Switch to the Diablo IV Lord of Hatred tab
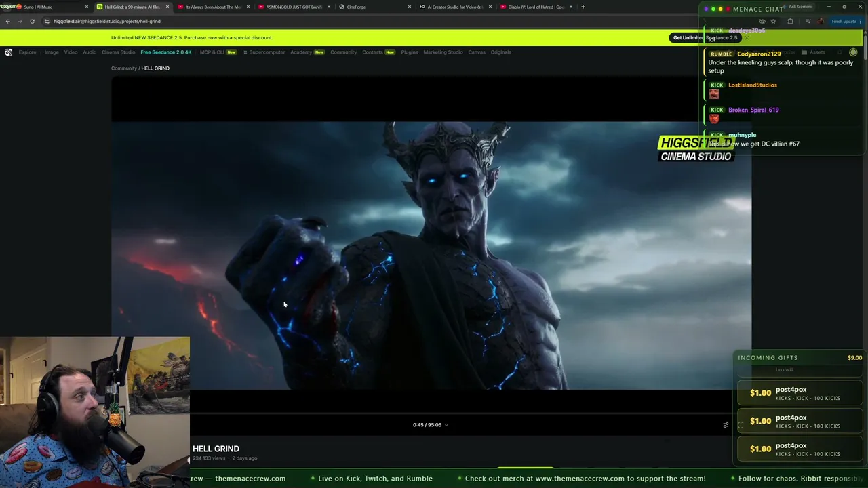This screenshot has width=868, height=488. point(536,7)
